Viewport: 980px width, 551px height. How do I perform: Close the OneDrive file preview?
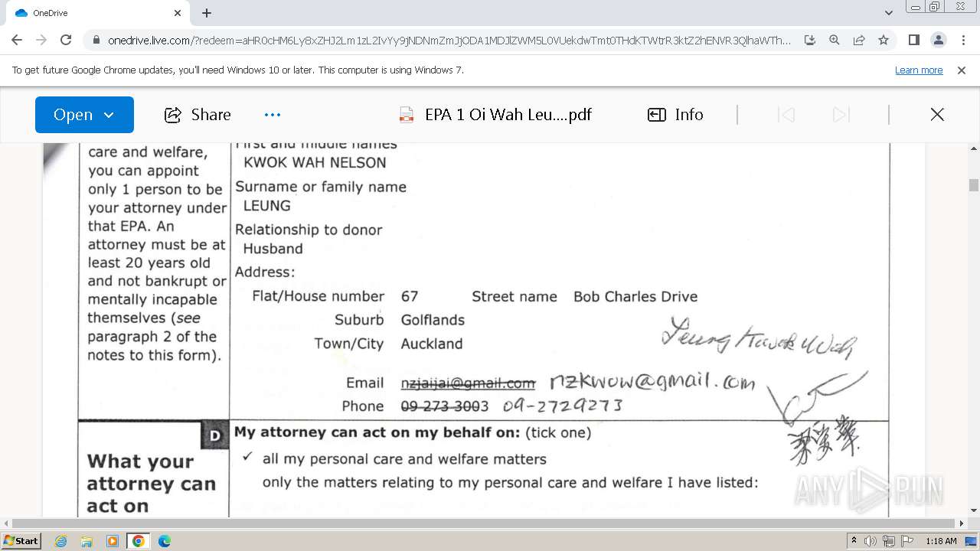click(937, 115)
